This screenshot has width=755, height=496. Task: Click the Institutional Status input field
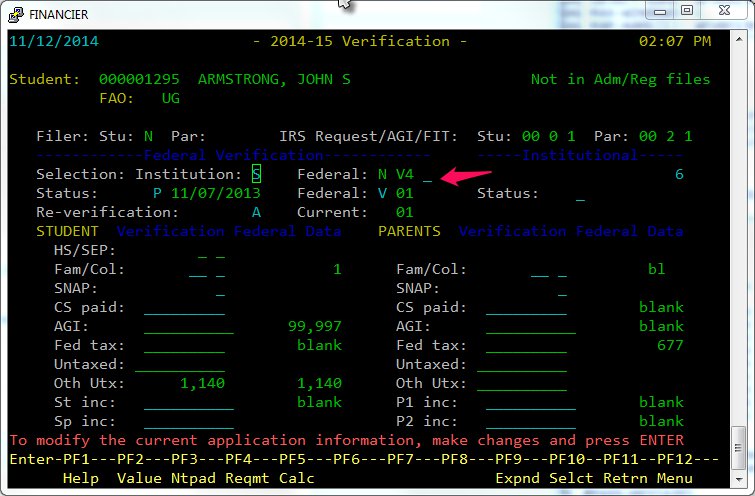pos(580,194)
